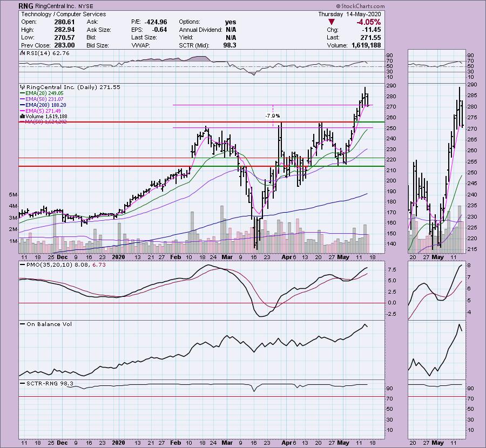Screen dimensions: 486x448
Task: Click the Last price 271.55
Action: click(370, 37)
